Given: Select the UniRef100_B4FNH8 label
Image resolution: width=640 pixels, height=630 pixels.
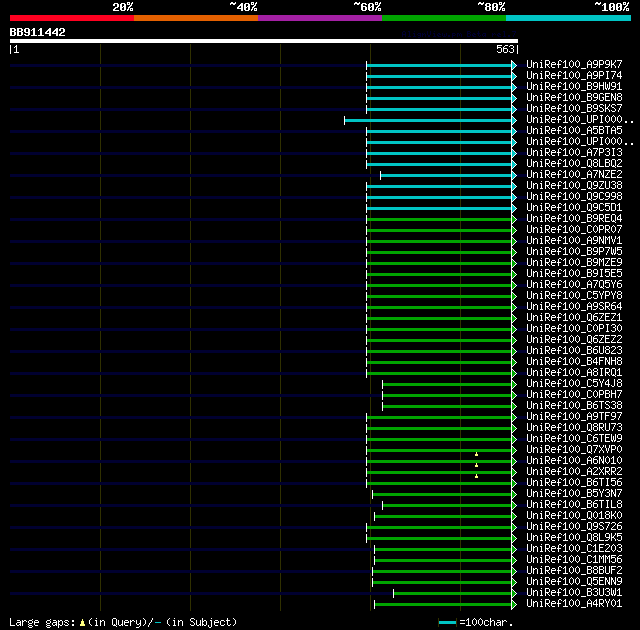Looking at the screenshot, I should tap(574, 362).
